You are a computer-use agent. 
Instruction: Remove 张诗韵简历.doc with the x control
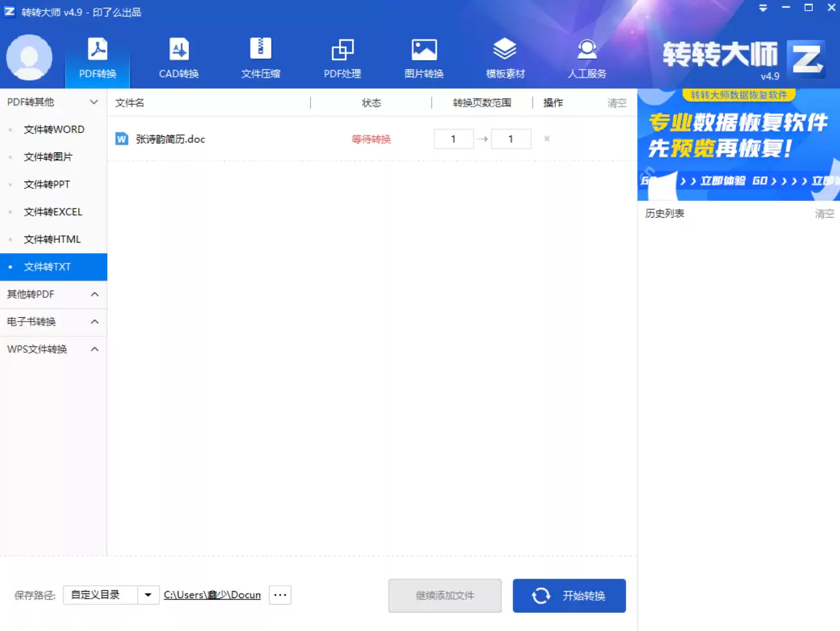coord(547,138)
